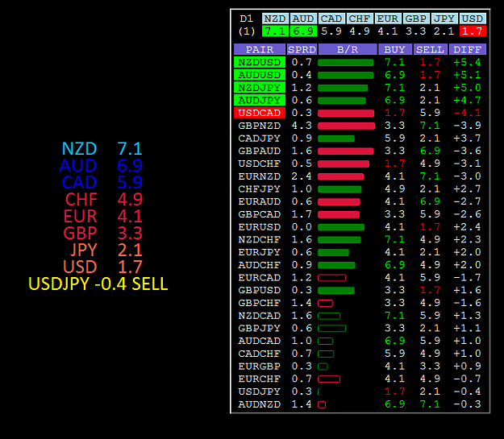Select the green NZDJPY pair cell
The width and height of the screenshot is (504, 439).
tap(260, 87)
